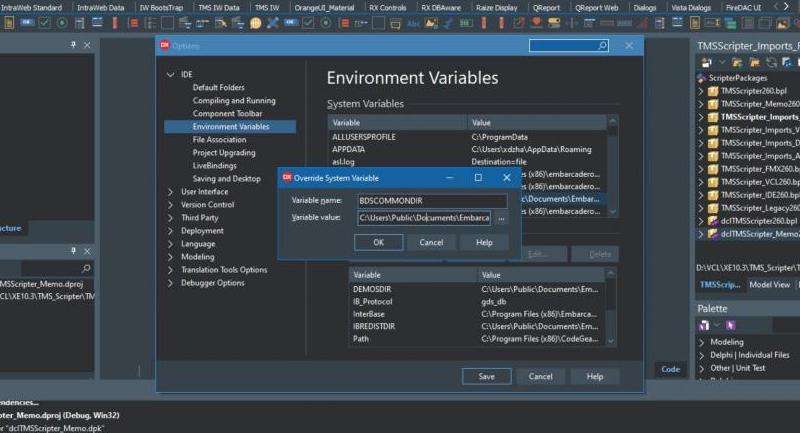Click the first Project Manager toolbar icon
Viewport: 800px width, 433px height.
tap(706, 62)
